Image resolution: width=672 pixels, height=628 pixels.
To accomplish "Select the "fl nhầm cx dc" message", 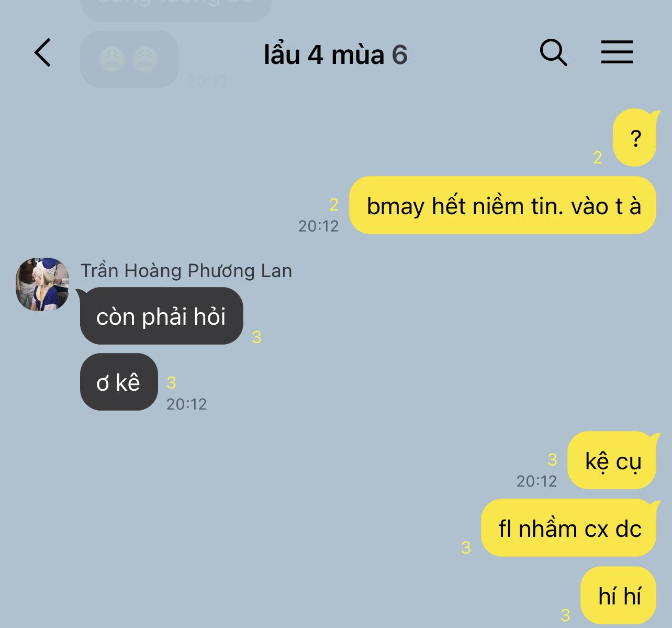I will click(568, 528).
